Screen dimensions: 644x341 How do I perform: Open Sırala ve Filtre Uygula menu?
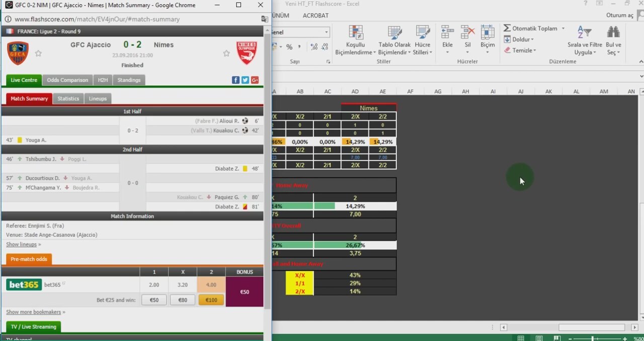584,40
